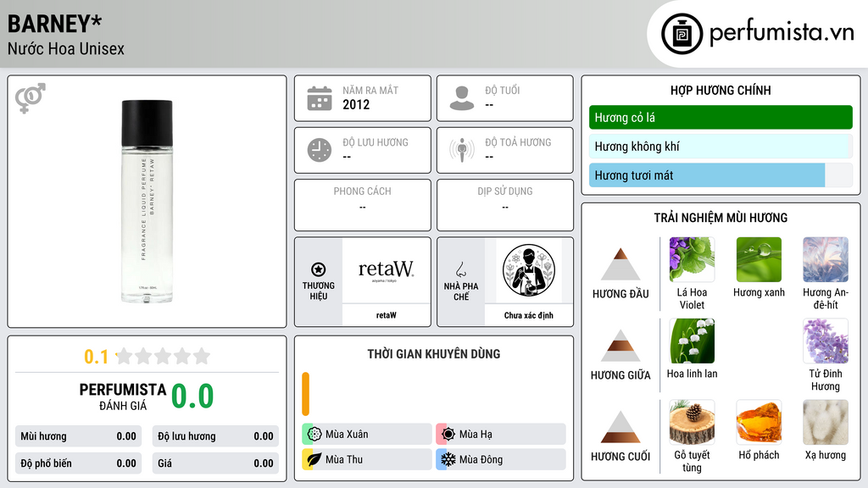
Task: Click the Nước Hoa Unisex subtitle
Action: tap(66, 48)
